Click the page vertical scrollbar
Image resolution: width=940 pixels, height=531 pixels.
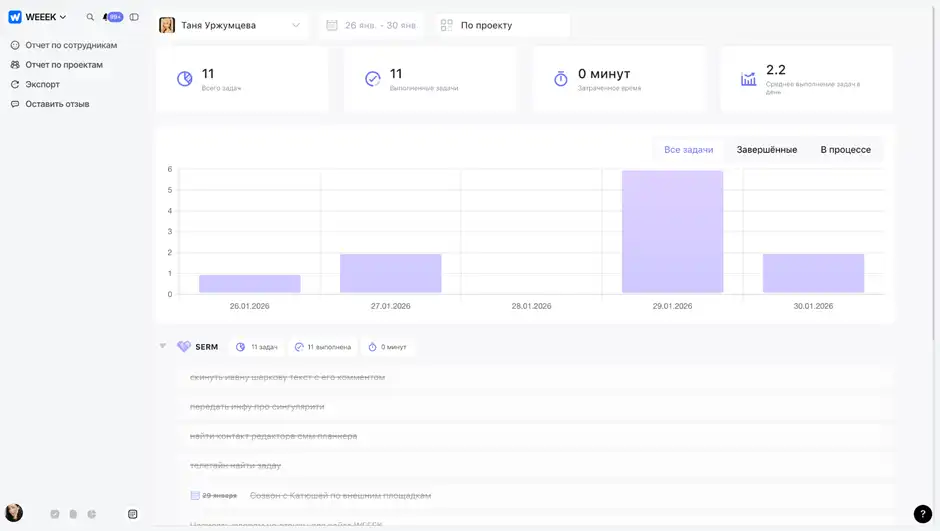[933, 174]
